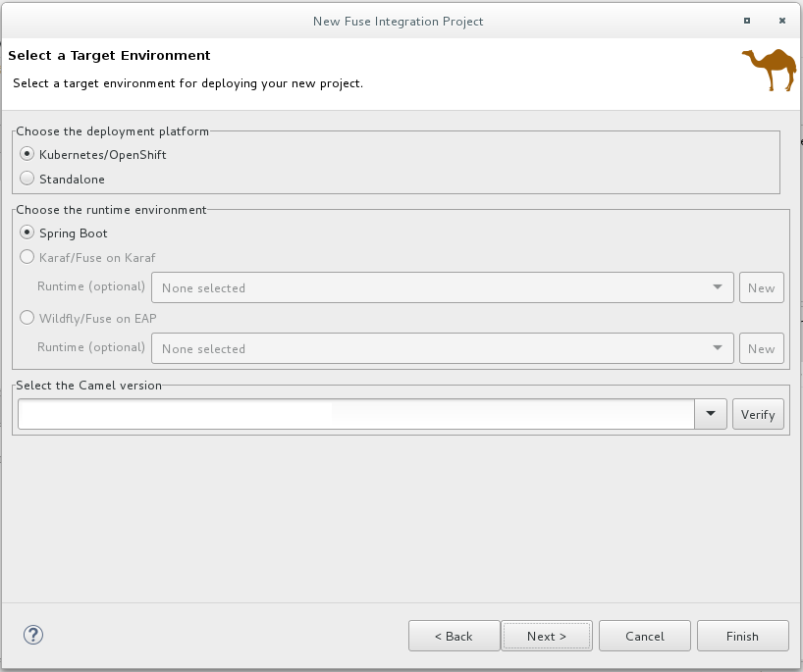Screen dimensions: 803x672
Task: Select the Spring Boot runtime environment
Action: click(x=27, y=233)
